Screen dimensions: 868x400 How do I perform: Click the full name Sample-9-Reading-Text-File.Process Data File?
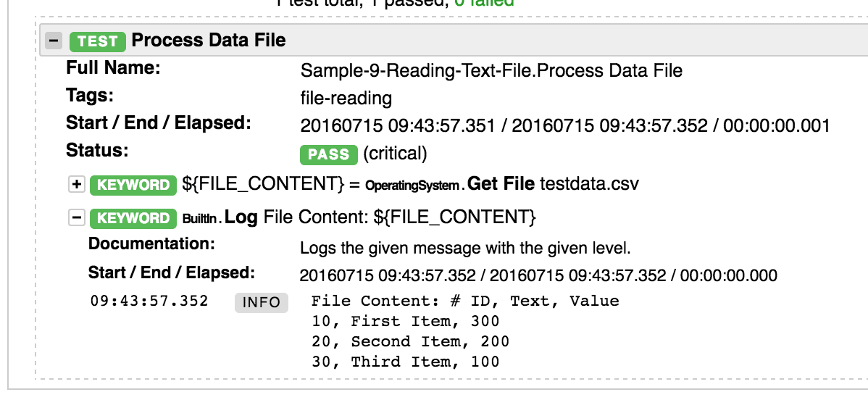pos(491,71)
